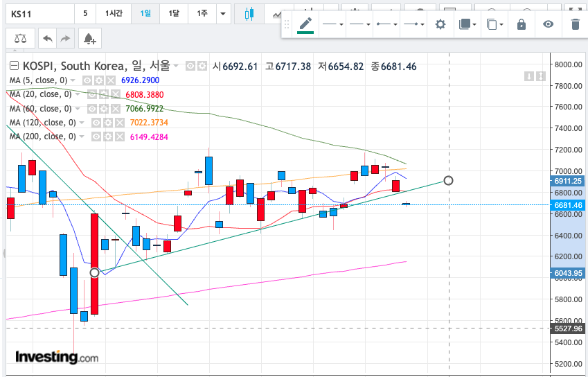588x377 pixels.
Task: Open settings gear for MA (120, close, 0)
Action: click(108, 123)
